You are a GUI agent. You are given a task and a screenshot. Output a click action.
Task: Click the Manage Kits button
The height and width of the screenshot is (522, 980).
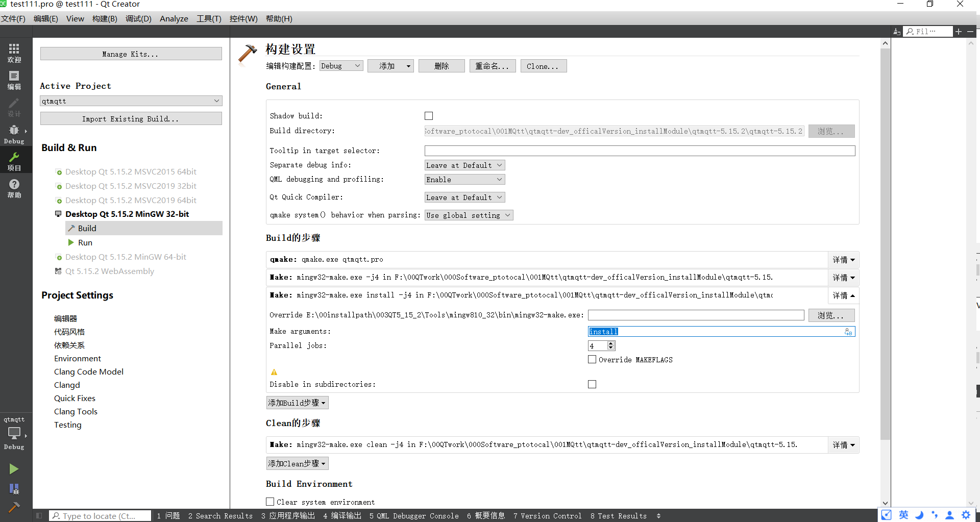coord(131,53)
